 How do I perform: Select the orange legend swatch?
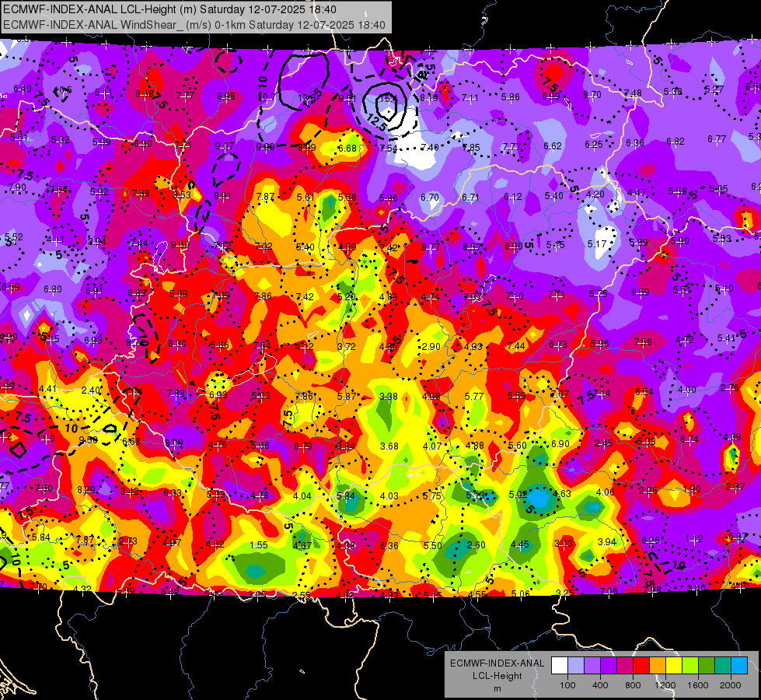click(x=658, y=666)
